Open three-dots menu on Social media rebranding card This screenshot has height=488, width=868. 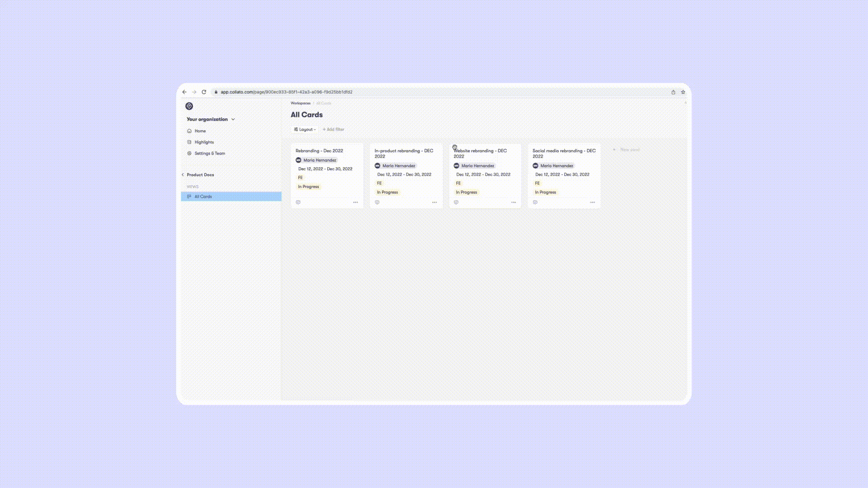[x=592, y=202]
